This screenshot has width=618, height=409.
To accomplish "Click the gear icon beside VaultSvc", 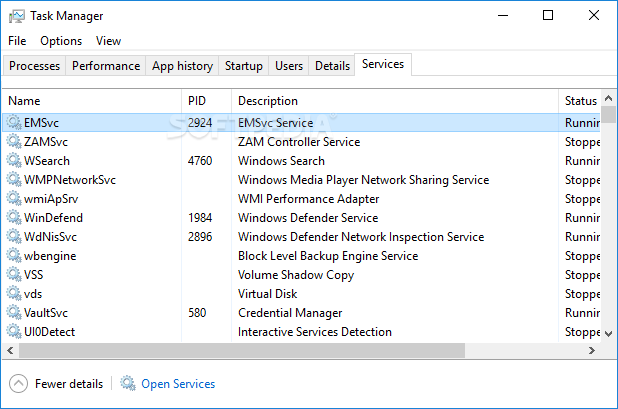I will point(14,312).
